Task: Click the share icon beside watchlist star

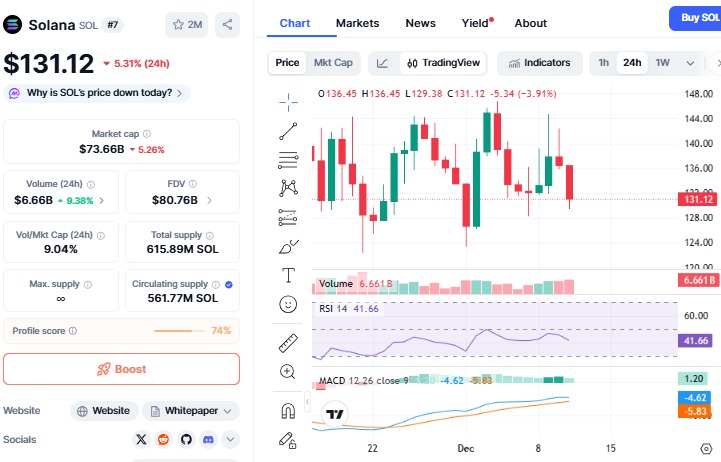Action: click(x=227, y=24)
